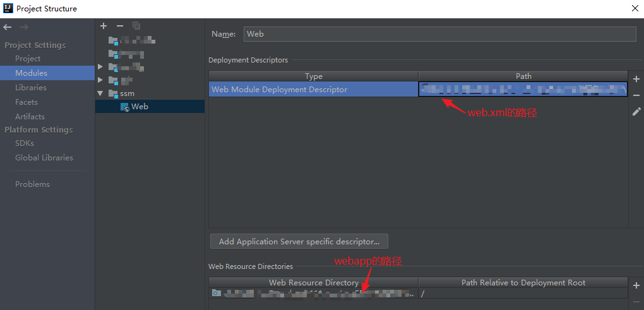Select Modules in Project Settings
644x310 pixels.
[47, 73]
